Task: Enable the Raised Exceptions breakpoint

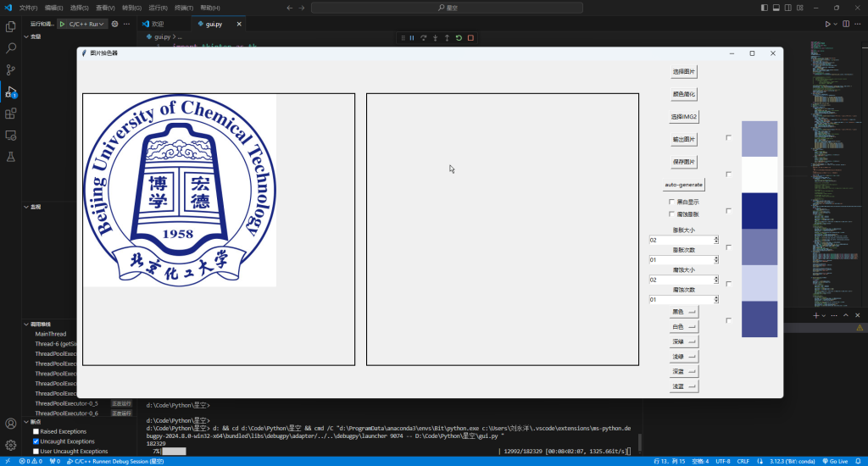Action: (36, 431)
